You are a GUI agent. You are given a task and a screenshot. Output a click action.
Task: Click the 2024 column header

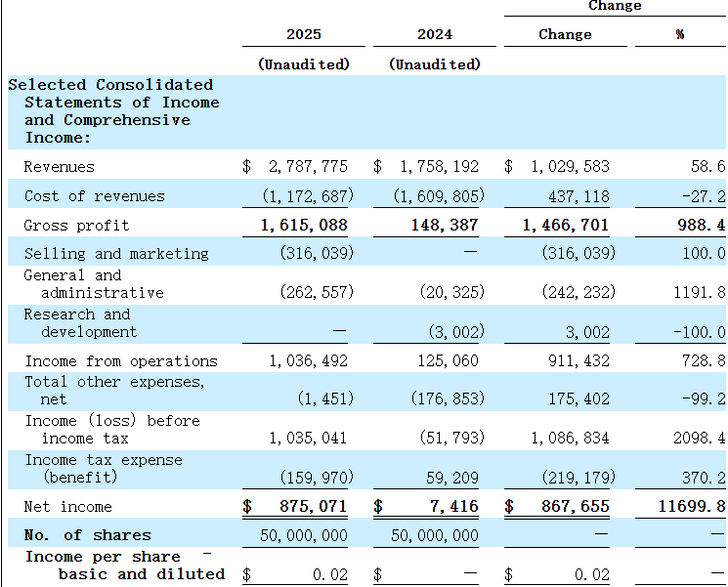pyautogui.click(x=435, y=35)
